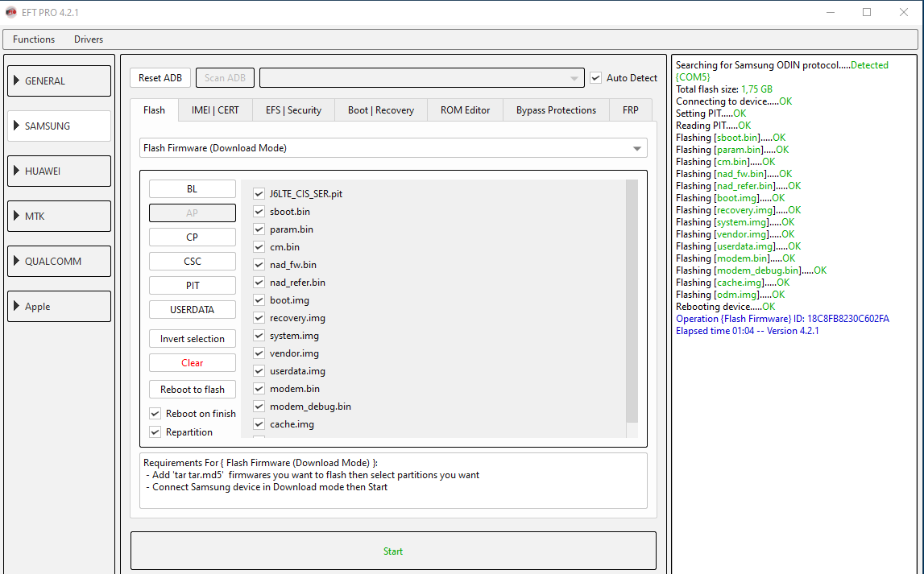Screen dimensions: 924x574
Task: Click the partition list vertical scrollbar
Action: (x=632, y=308)
